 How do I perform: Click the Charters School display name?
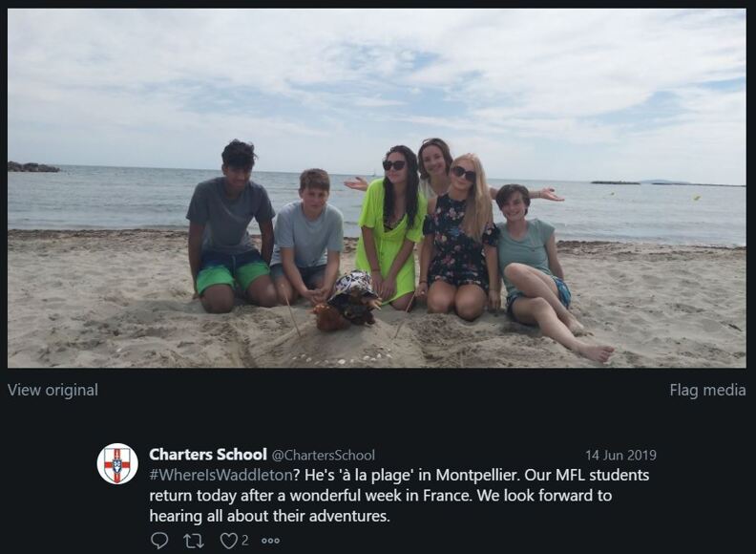pos(208,455)
